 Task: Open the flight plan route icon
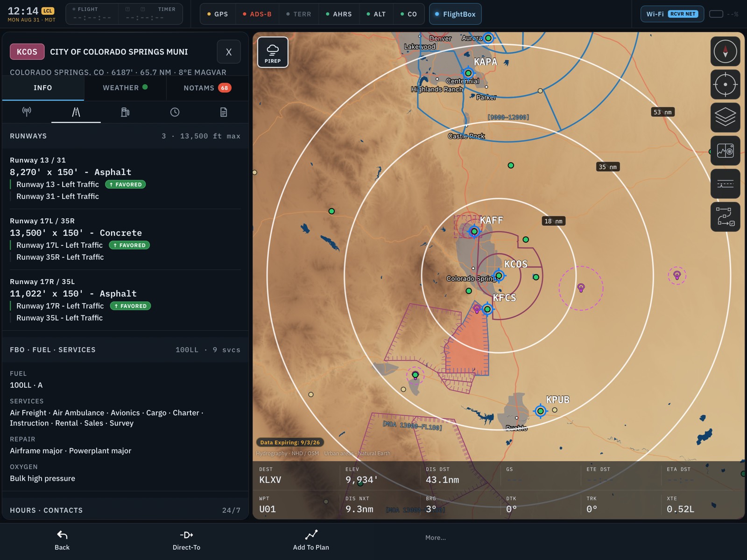[x=725, y=217]
